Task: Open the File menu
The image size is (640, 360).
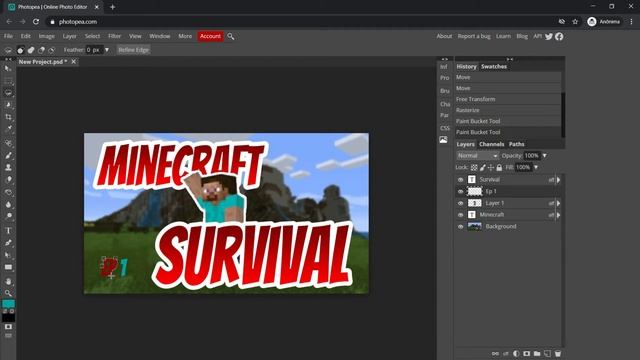Action: pos(8,36)
